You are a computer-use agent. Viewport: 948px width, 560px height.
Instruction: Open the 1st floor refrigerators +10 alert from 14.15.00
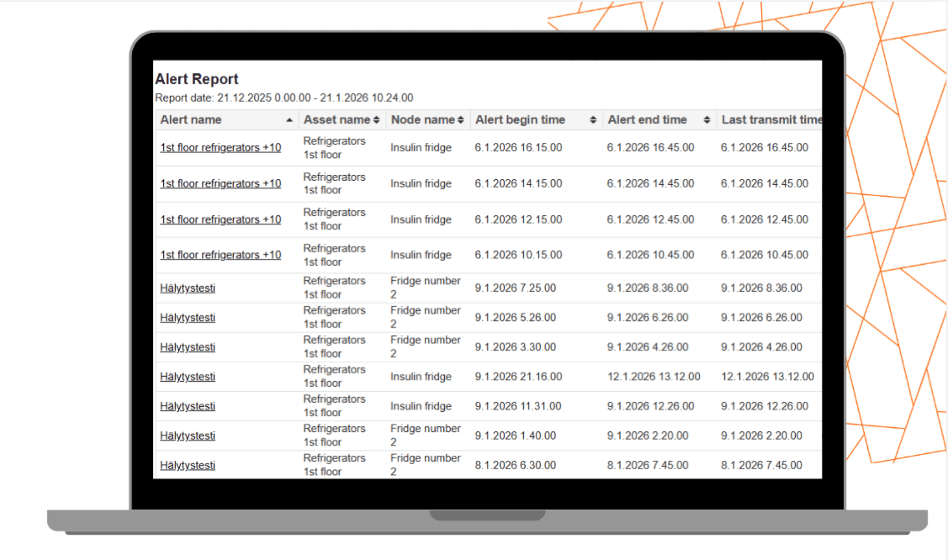pyautogui.click(x=220, y=183)
